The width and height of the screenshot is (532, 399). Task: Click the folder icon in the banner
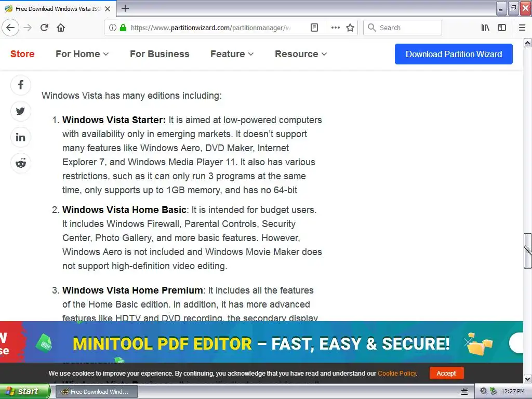click(479, 343)
